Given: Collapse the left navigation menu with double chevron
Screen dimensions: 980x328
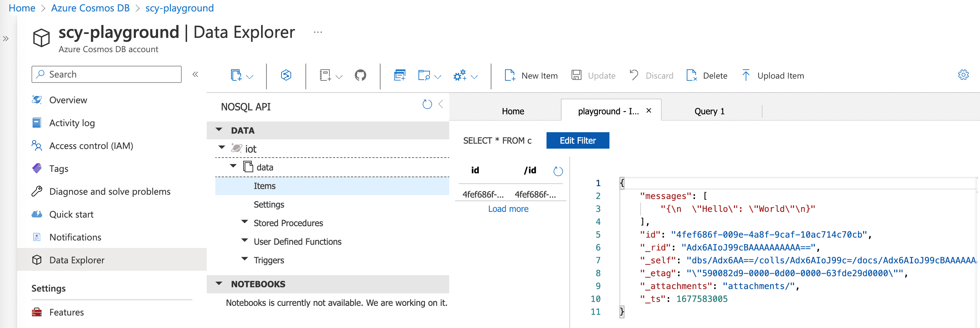Looking at the screenshot, I should click(x=195, y=74).
